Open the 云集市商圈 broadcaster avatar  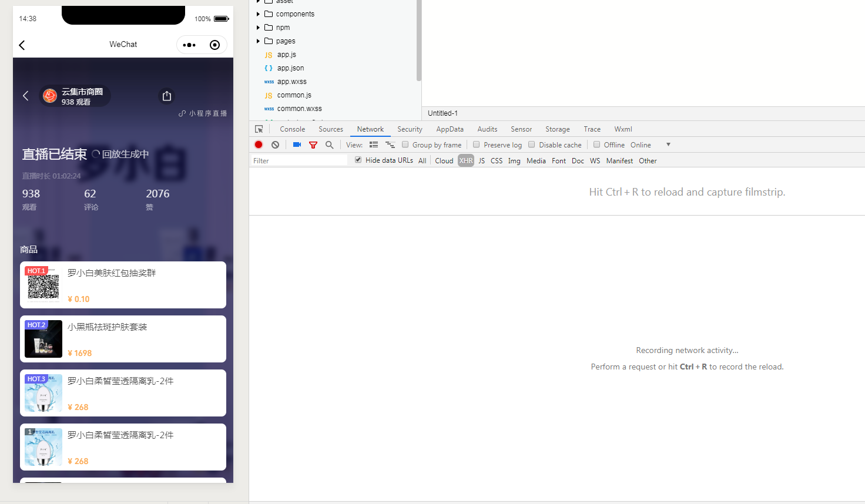point(50,96)
